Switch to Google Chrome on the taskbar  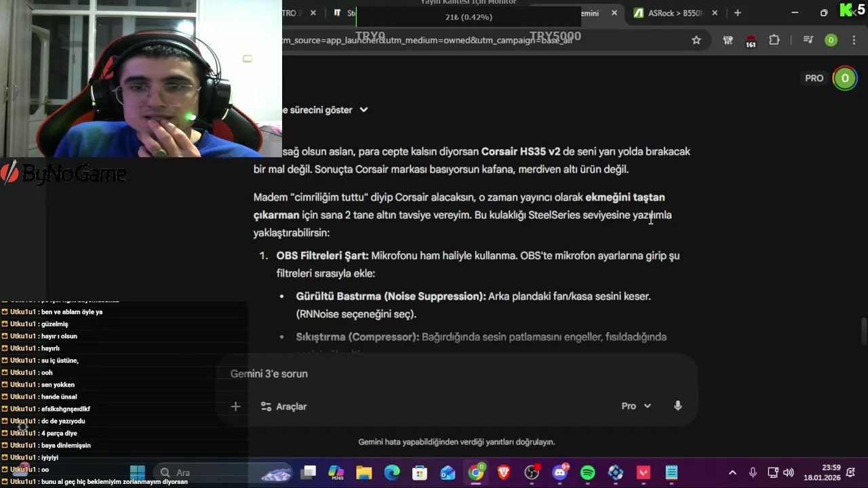(476, 472)
